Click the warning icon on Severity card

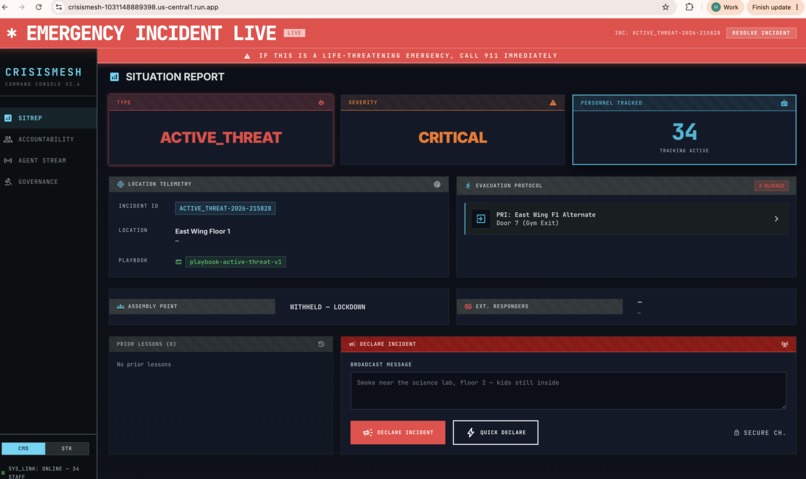tap(553, 103)
